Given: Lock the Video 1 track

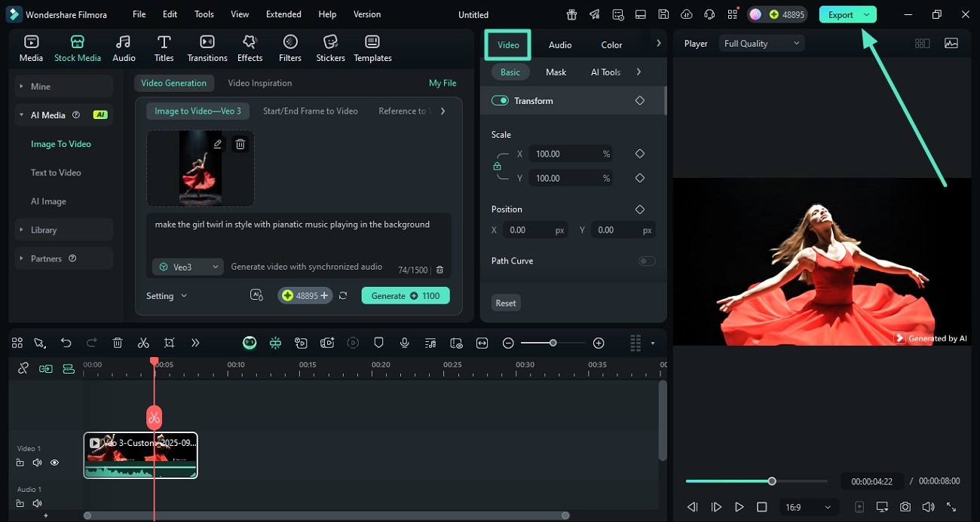Looking at the screenshot, I should pyautogui.click(x=20, y=462).
